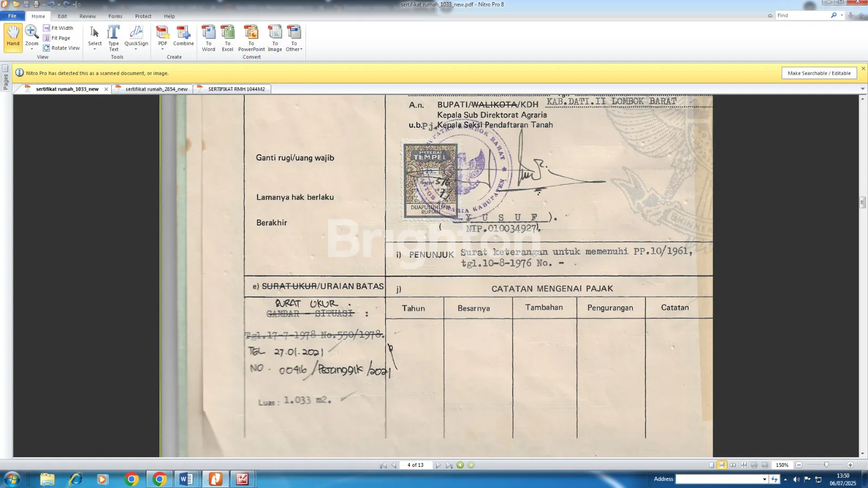Click Make Searchable / Editable button

click(819, 73)
